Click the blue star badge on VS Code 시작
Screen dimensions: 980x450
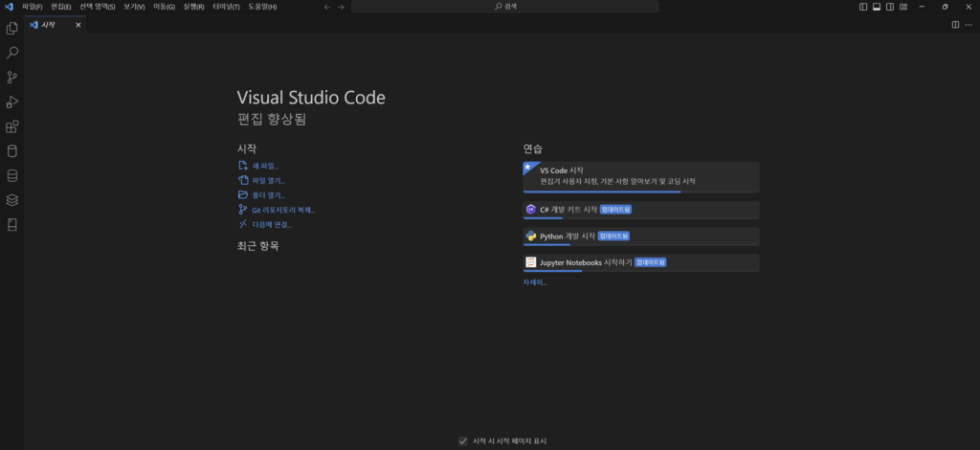point(528,167)
